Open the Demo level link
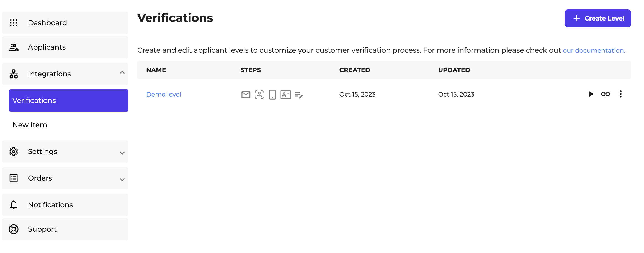The image size is (644, 253). coord(163,94)
